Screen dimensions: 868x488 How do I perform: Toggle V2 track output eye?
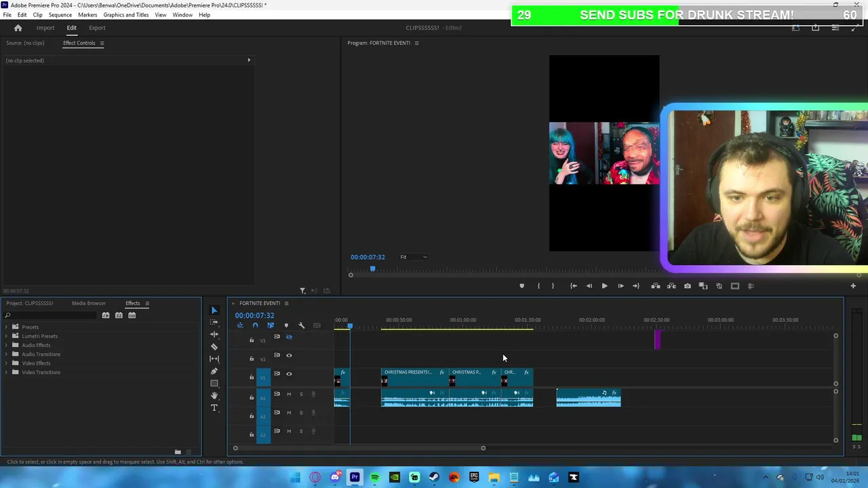[289, 355]
